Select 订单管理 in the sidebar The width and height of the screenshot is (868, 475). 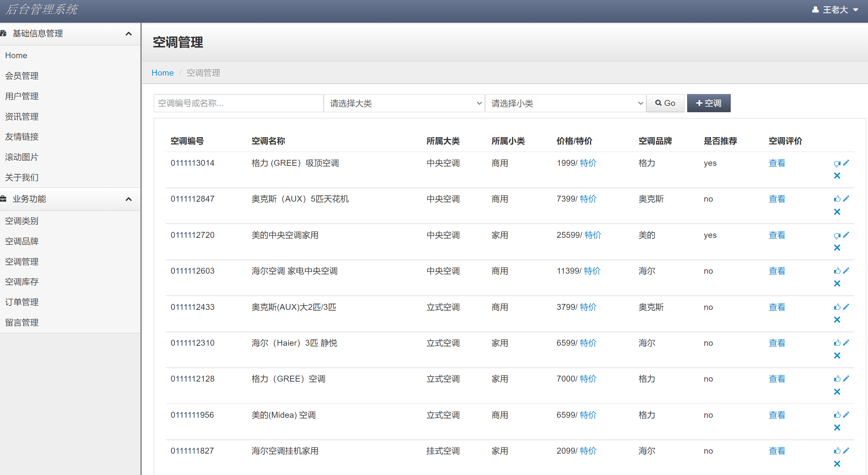[x=21, y=302]
